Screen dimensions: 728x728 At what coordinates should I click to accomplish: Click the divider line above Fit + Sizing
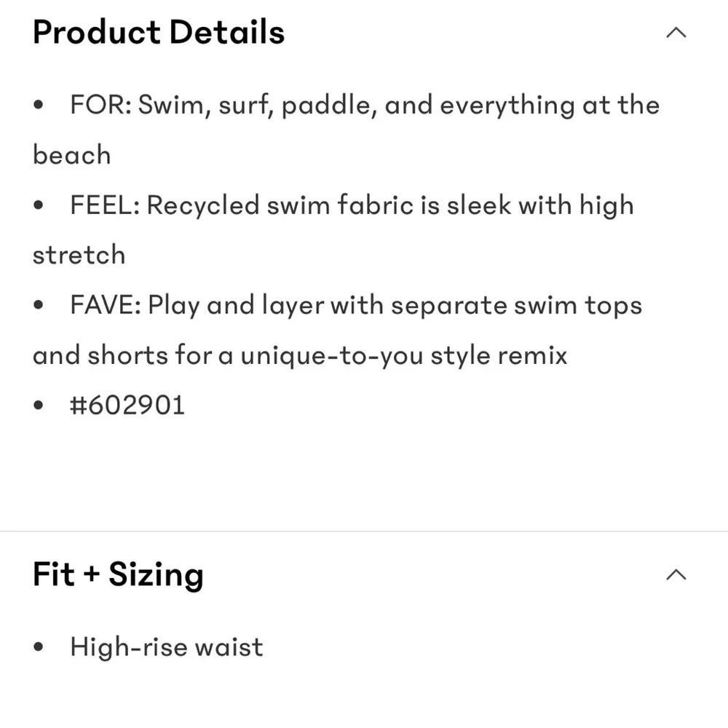[x=364, y=531]
